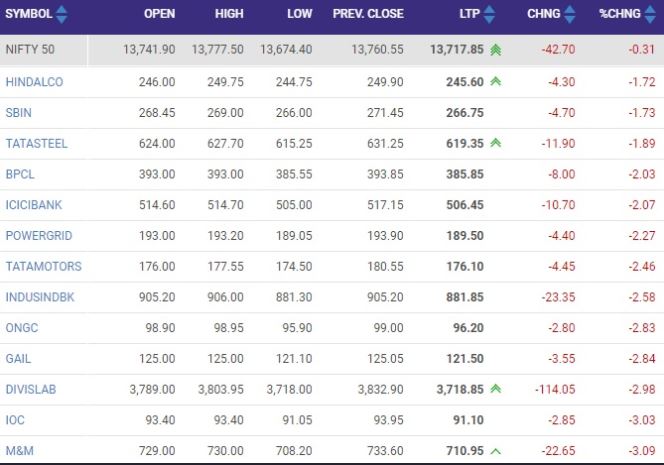Click the INDUSINDBK symbol

(39, 297)
